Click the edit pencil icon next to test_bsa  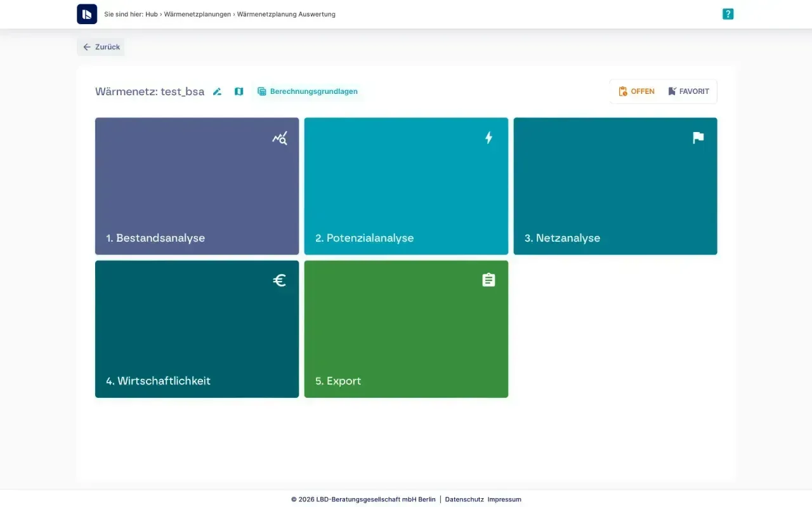tap(217, 91)
